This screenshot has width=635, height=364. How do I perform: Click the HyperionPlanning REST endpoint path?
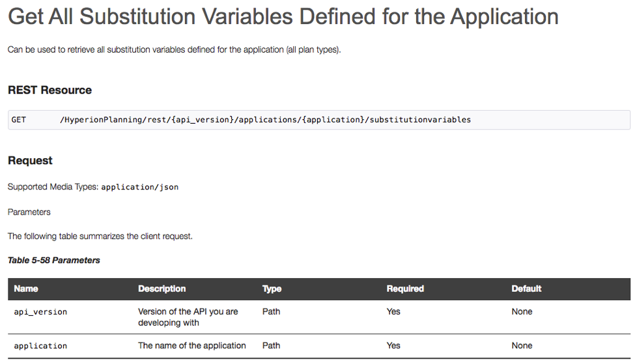point(265,120)
